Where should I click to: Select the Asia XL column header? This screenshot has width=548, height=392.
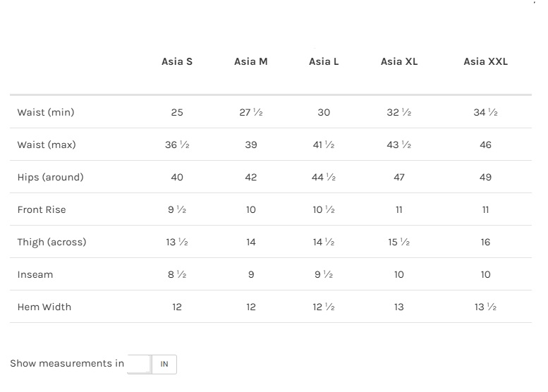pyautogui.click(x=399, y=61)
